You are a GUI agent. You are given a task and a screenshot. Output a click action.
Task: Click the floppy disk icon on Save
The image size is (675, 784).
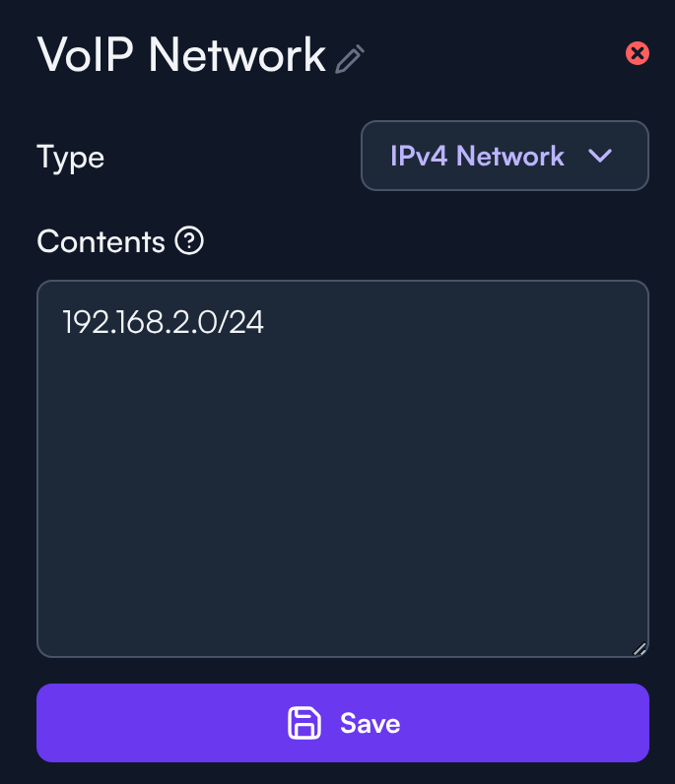tap(304, 723)
